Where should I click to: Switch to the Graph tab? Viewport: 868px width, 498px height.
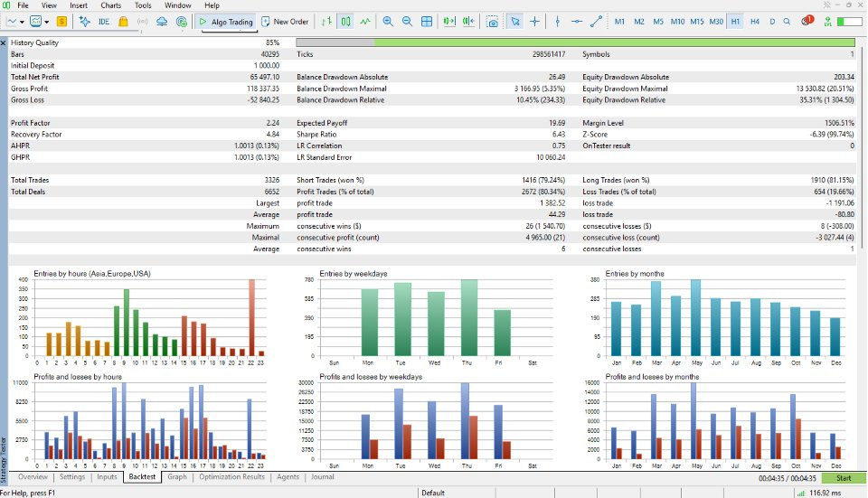tap(177, 477)
